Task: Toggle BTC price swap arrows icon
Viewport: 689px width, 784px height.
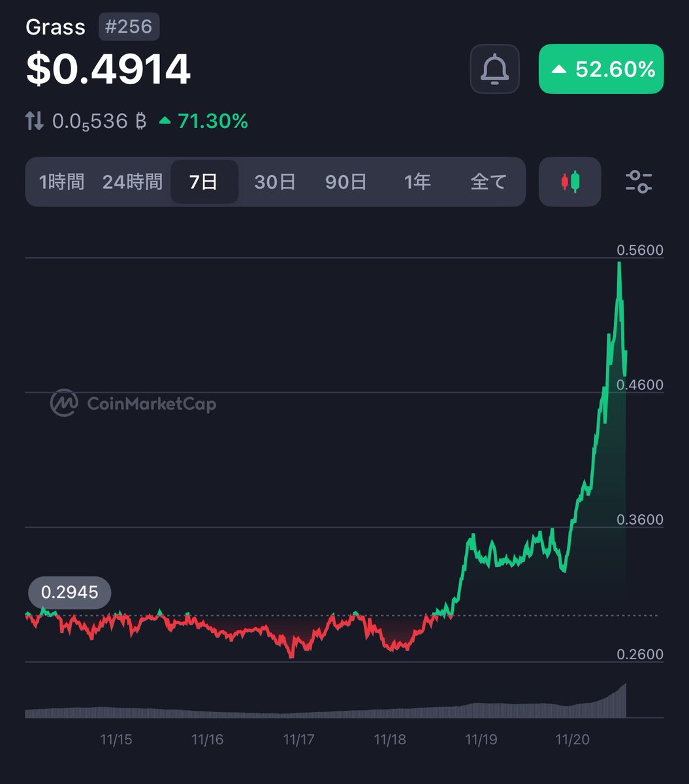Action: pyautogui.click(x=35, y=121)
